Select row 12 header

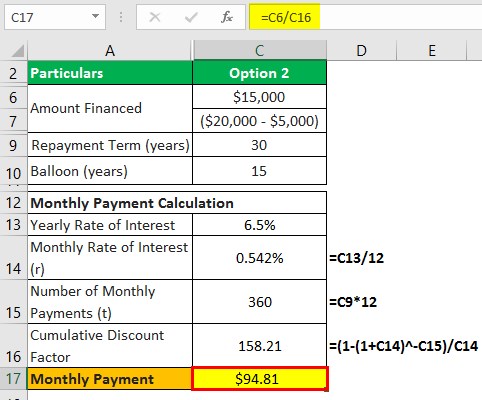click(x=13, y=203)
